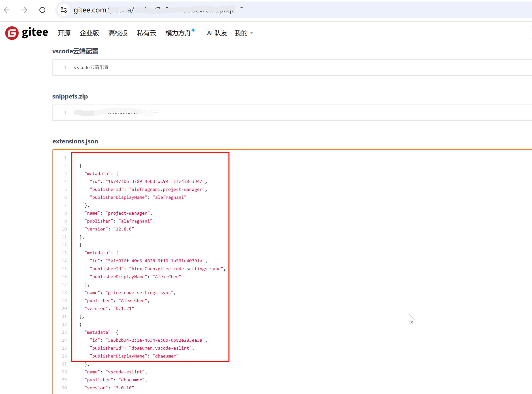The height and width of the screenshot is (394, 532).
Task: Click the gitee wordmark text
Action: point(35,33)
